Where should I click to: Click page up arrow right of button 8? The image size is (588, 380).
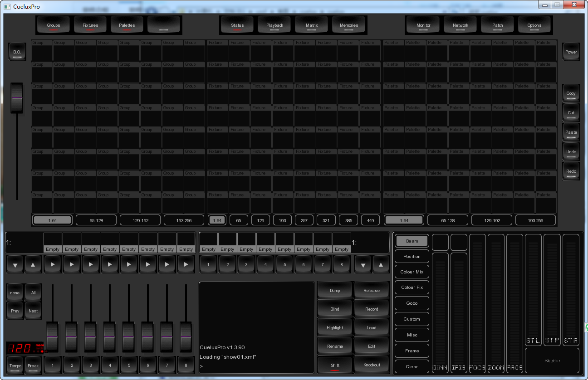(381, 264)
